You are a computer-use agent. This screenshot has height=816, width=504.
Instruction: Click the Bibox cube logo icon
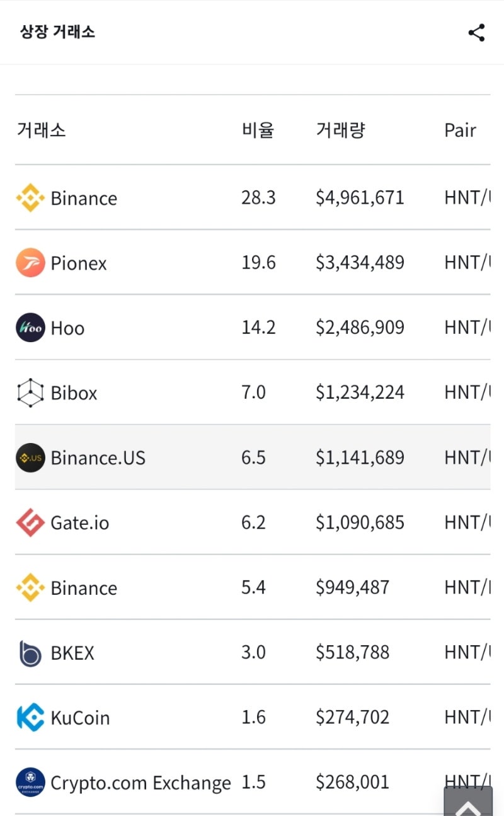coord(30,393)
